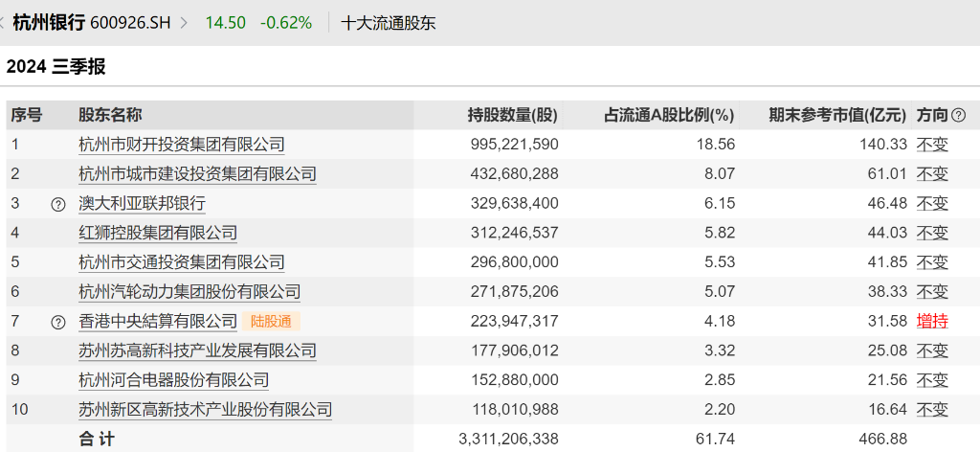The image size is (980, 452).
Task: Click the 陆股通 tag
Action: pos(271,322)
